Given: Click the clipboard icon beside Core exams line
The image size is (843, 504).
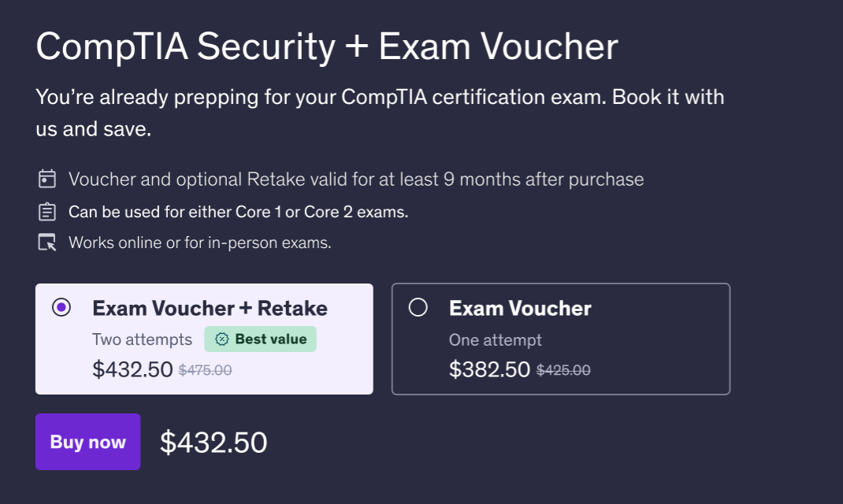Looking at the screenshot, I should [47, 212].
